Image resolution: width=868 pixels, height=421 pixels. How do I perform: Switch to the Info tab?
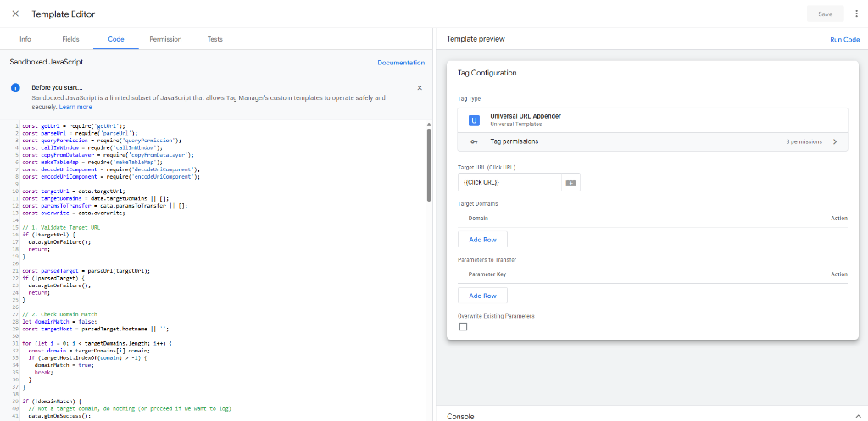pyautogui.click(x=25, y=39)
